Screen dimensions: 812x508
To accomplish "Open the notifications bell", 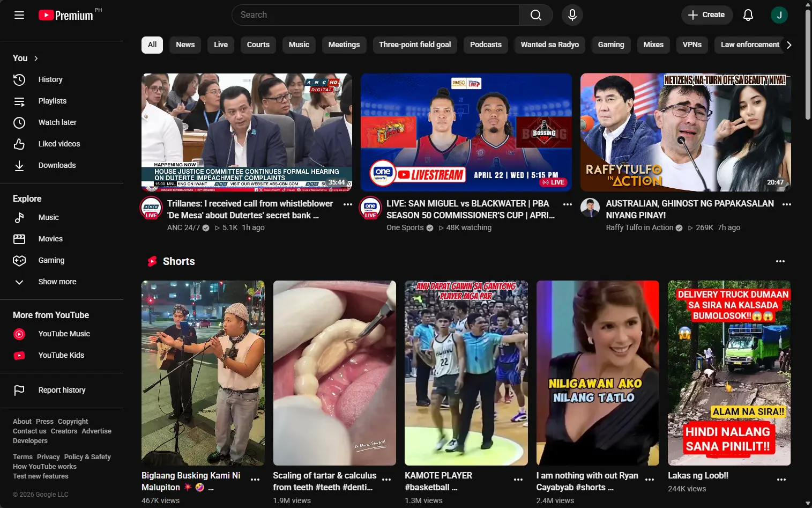I will click(x=748, y=15).
